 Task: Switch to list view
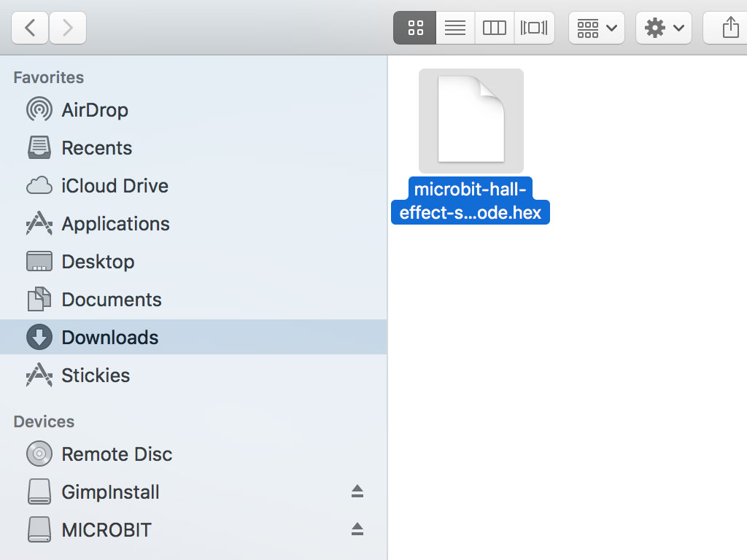pos(455,28)
